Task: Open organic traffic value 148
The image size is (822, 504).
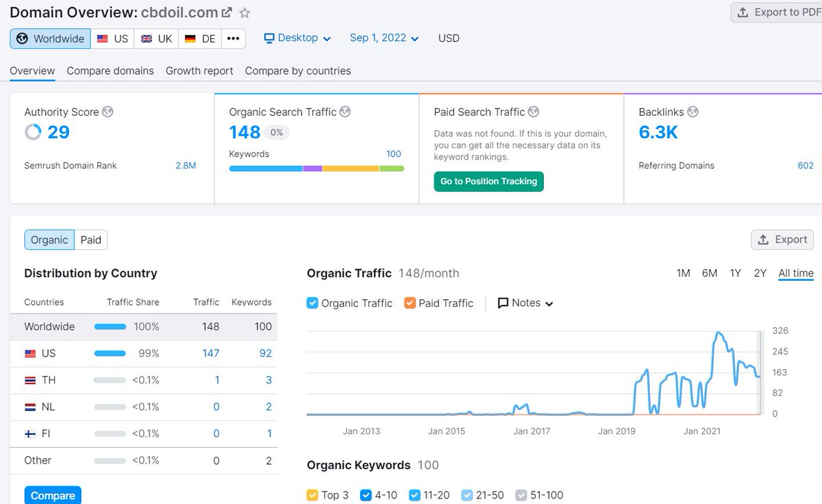Action: click(x=245, y=132)
